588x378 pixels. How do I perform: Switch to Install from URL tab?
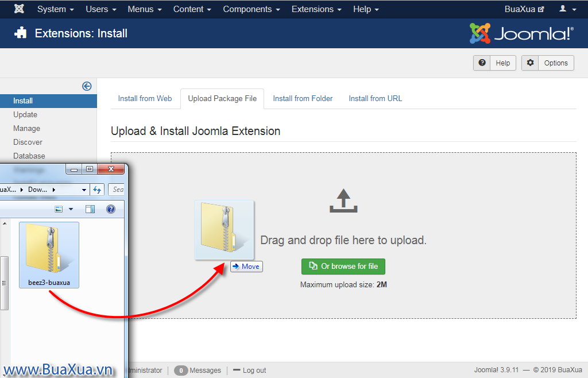(x=376, y=99)
